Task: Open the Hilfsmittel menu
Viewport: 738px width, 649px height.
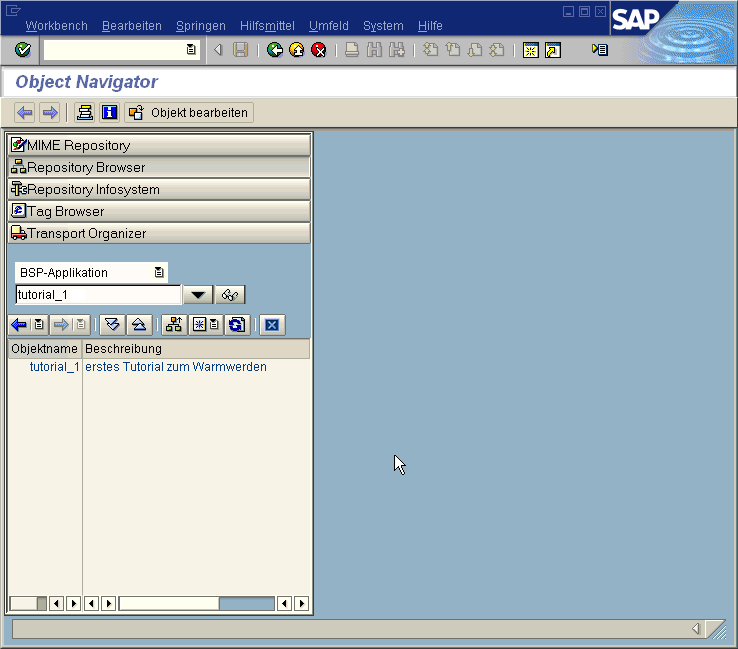Action: tap(267, 25)
